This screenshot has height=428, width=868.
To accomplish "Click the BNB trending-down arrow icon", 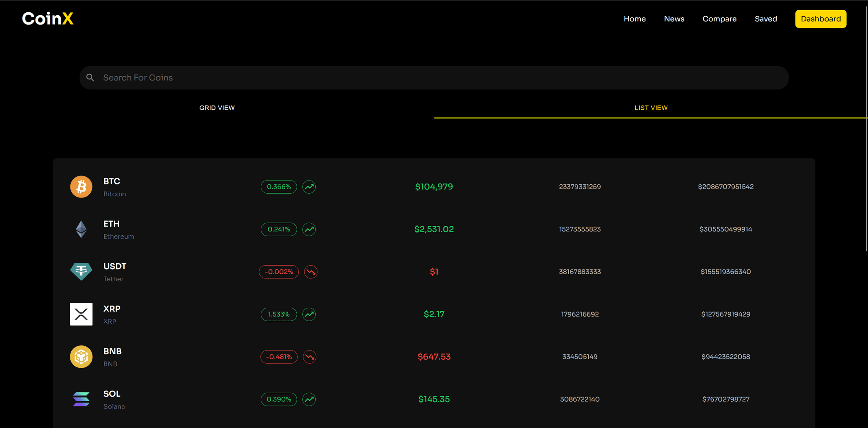I will point(310,357).
